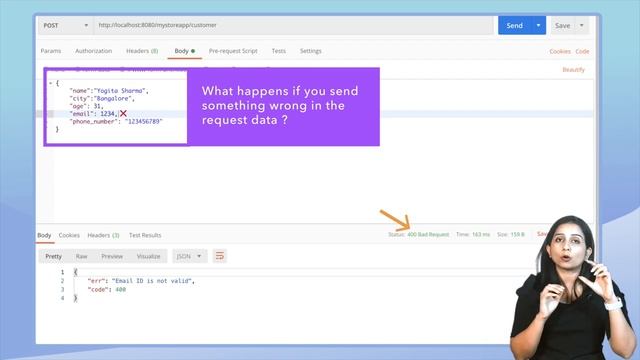Select the request Body tab
The image size is (640, 360).
point(184,51)
